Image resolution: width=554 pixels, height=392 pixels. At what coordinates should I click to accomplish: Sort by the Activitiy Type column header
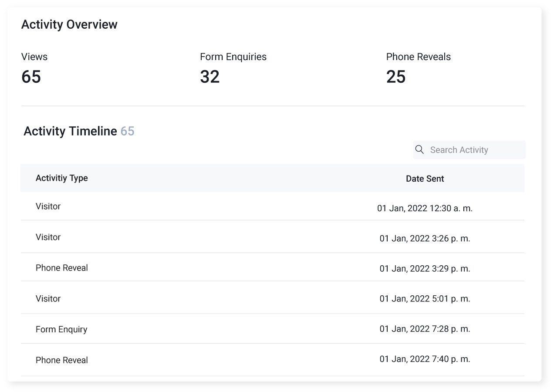pyautogui.click(x=61, y=178)
